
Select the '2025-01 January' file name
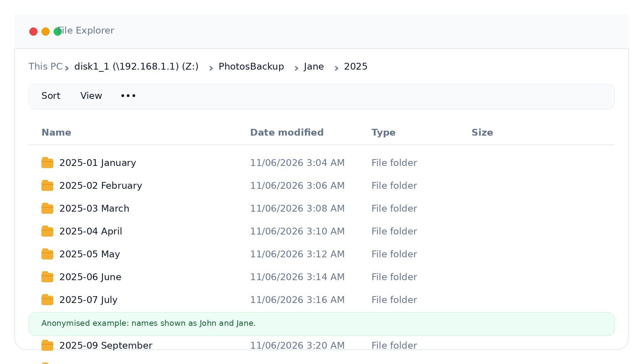98,163
